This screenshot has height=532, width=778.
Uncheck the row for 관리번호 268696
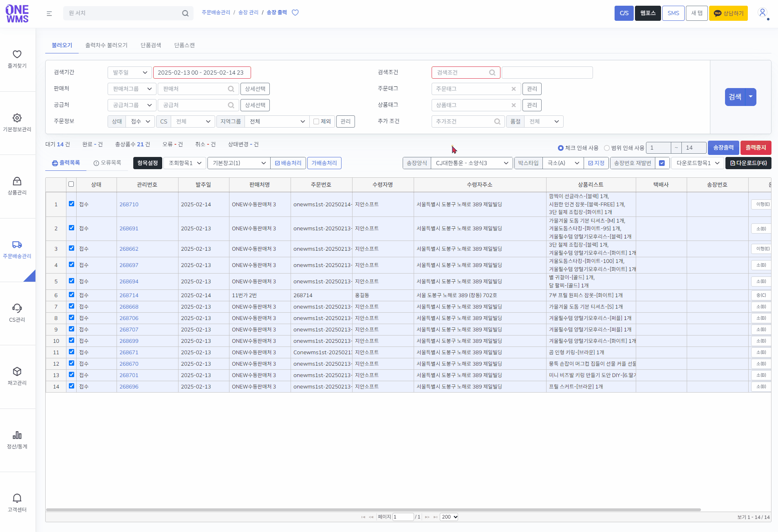(71, 386)
